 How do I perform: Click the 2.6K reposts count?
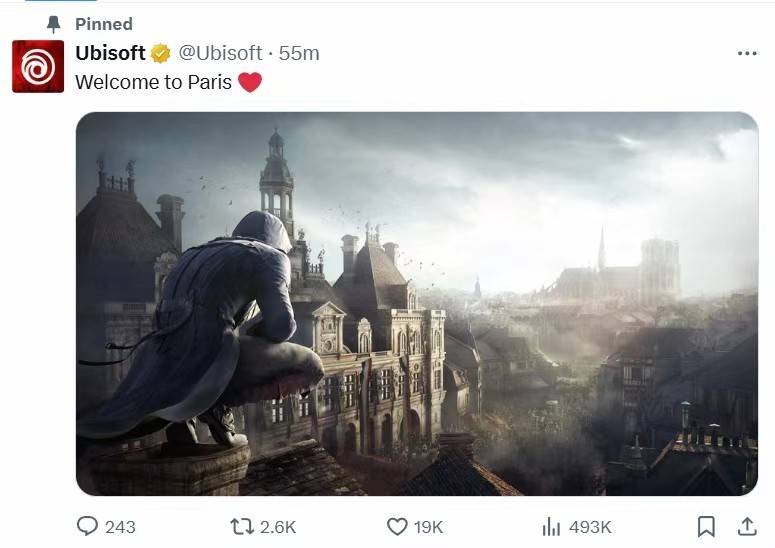tap(278, 526)
